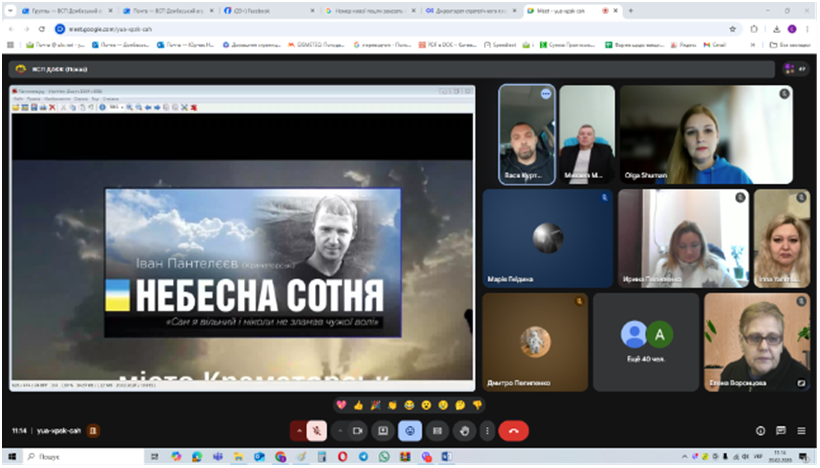Open the Gmail bookmark in bookmarks bar
Screen dimensions: 820x468
pos(714,45)
